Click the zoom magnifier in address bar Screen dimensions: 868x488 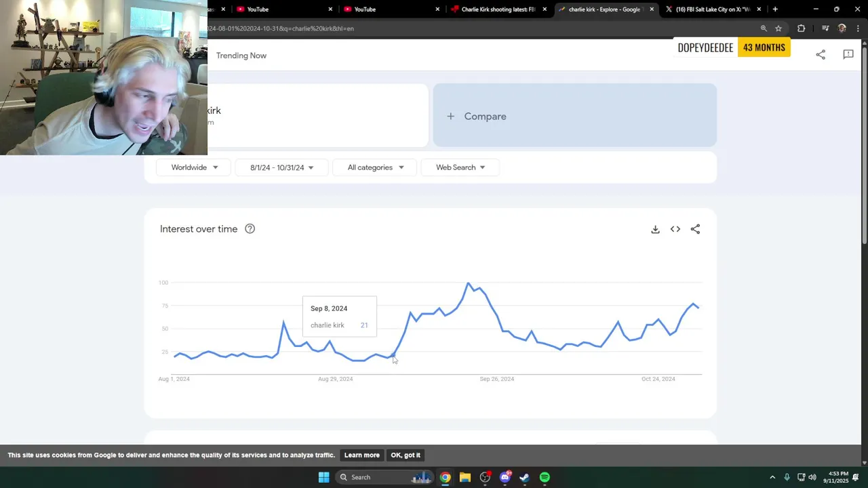coord(764,28)
